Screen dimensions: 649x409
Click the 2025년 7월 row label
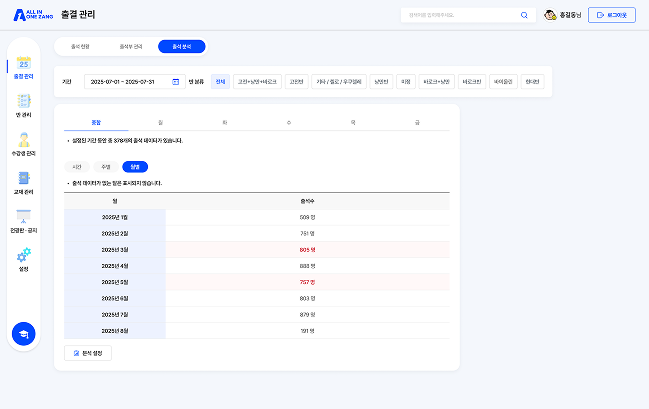115,315
